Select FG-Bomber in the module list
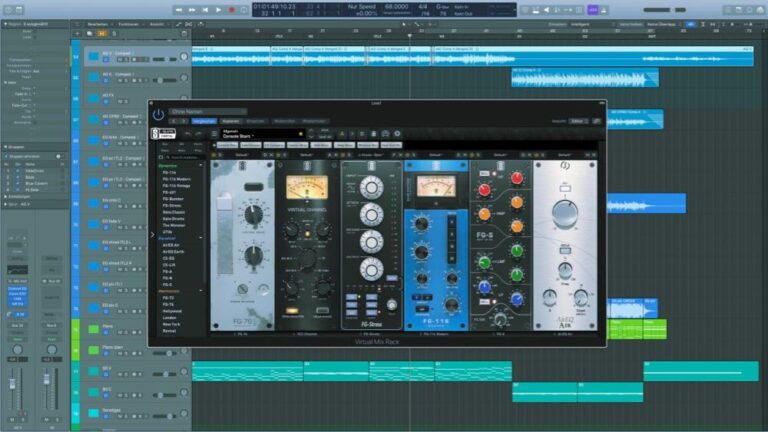 click(173, 199)
